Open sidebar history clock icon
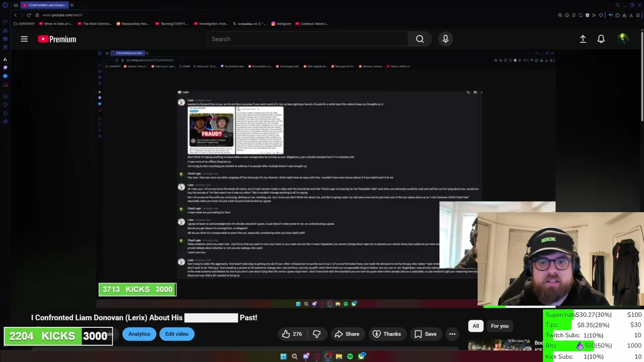Viewport: 644px width, 362px height. pos(5,105)
